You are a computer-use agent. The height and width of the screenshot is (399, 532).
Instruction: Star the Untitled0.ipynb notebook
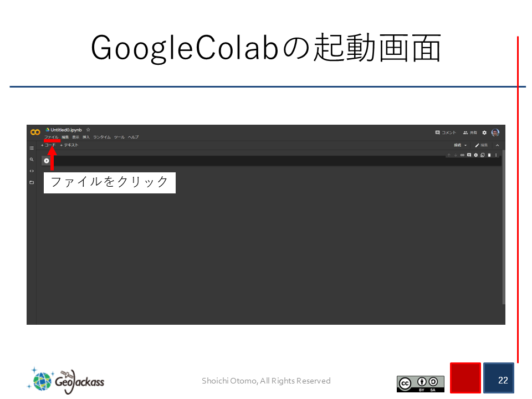[x=88, y=130]
